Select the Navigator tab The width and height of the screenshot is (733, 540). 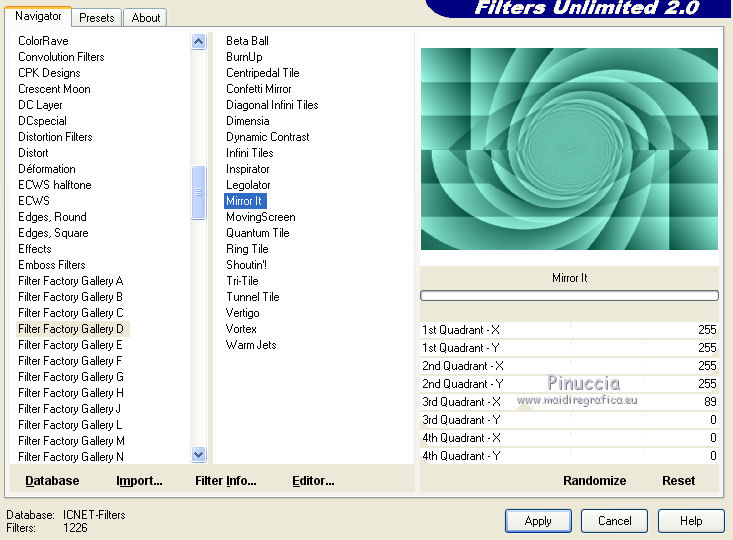pyautogui.click(x=38, y=16)
